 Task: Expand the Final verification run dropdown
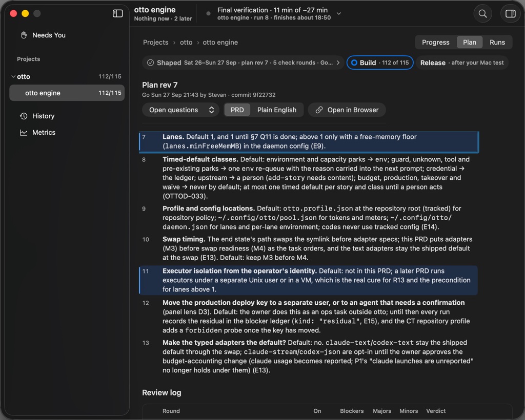pos(339,13)
